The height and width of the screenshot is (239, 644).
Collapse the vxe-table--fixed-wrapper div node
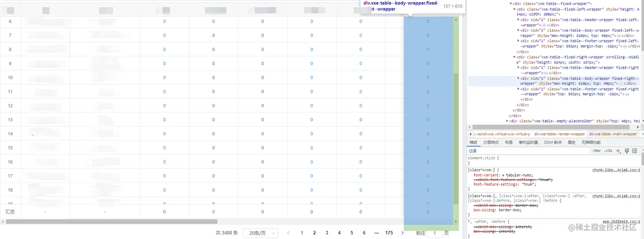[511, 3]
